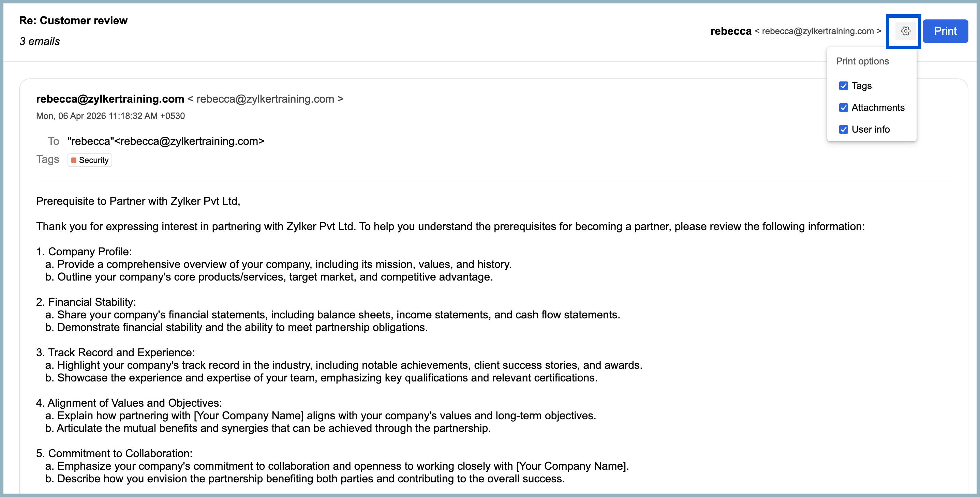Uncheck the Tags print option
The width and height of the screenshot is (980, 497).
(843, 86)
